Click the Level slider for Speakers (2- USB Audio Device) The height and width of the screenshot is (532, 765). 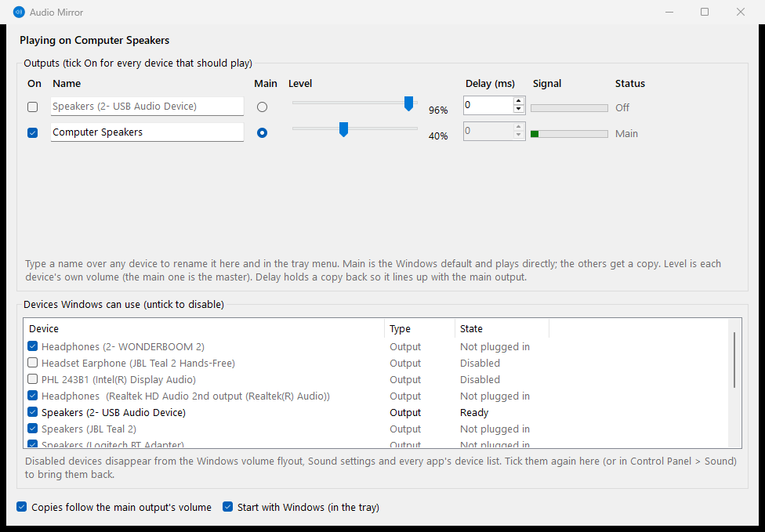point(355,103)
